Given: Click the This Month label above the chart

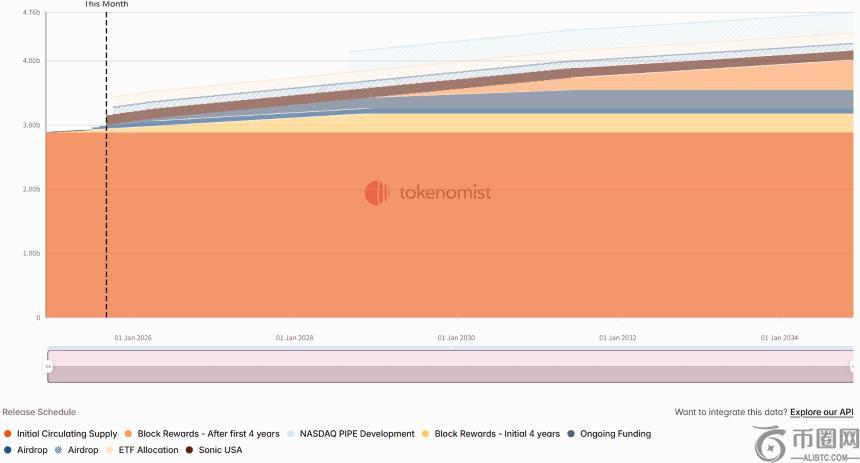Looking at the screenshot, I should 106,5.
